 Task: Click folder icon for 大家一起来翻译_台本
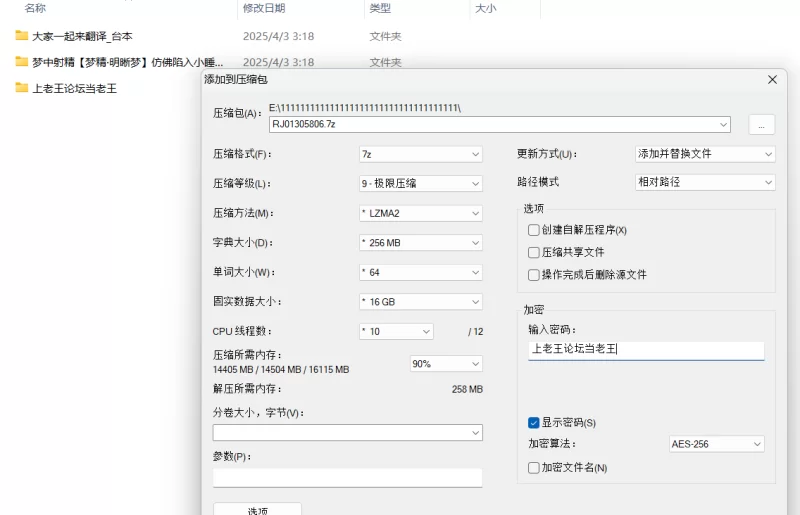22,36
